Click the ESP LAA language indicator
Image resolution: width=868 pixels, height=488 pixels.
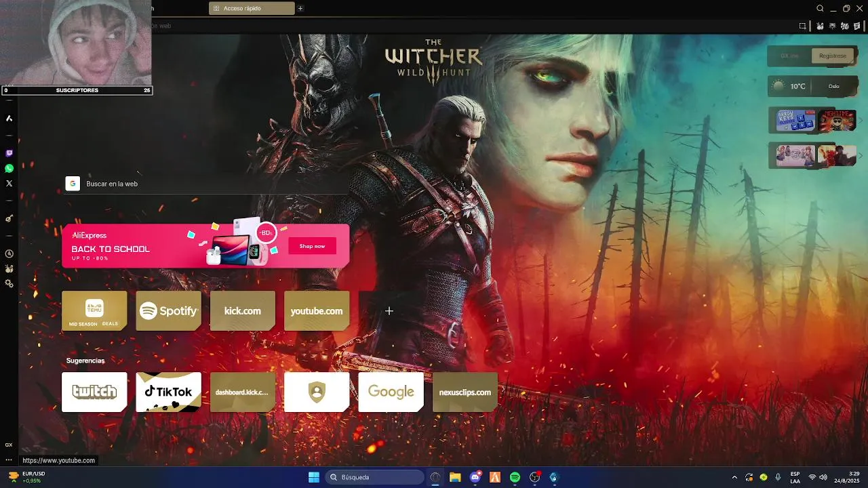coord(795,477)
